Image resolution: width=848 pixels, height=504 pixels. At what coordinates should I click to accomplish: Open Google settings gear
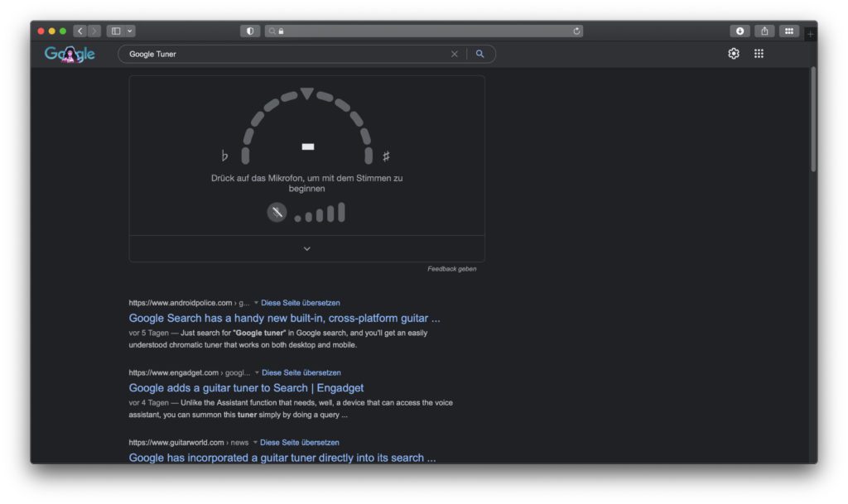(x=734, y=54)
